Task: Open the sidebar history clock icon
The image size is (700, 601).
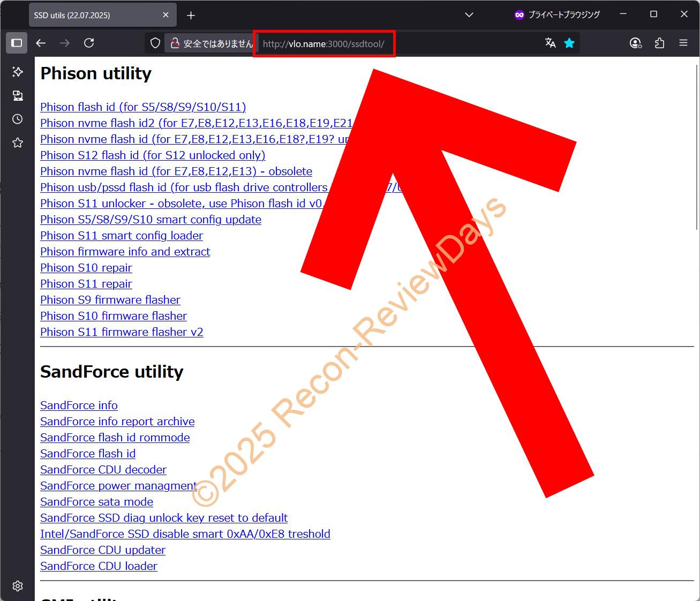Action: [18, 119]
